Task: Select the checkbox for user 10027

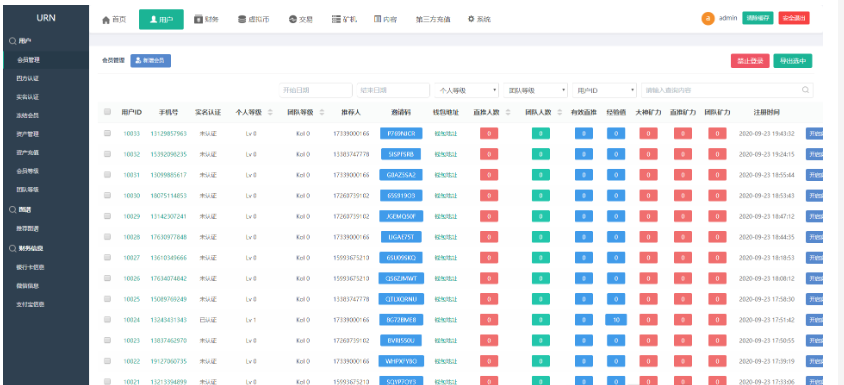Action: (107, 257)
